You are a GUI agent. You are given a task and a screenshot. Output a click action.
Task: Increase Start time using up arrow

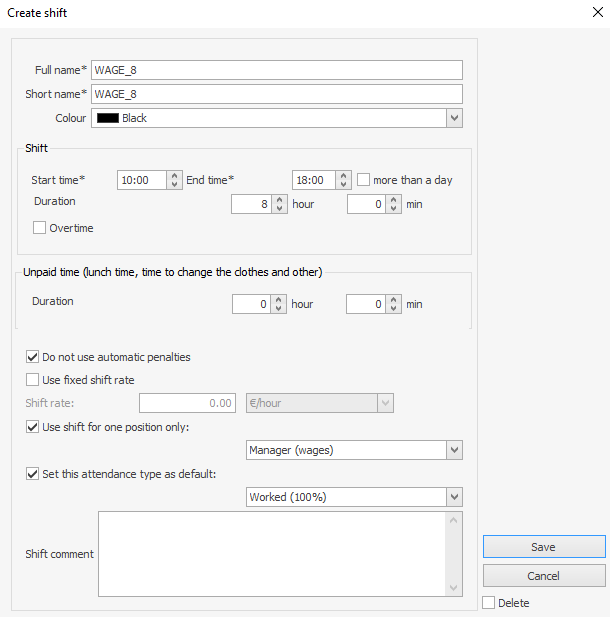point(175,175)
